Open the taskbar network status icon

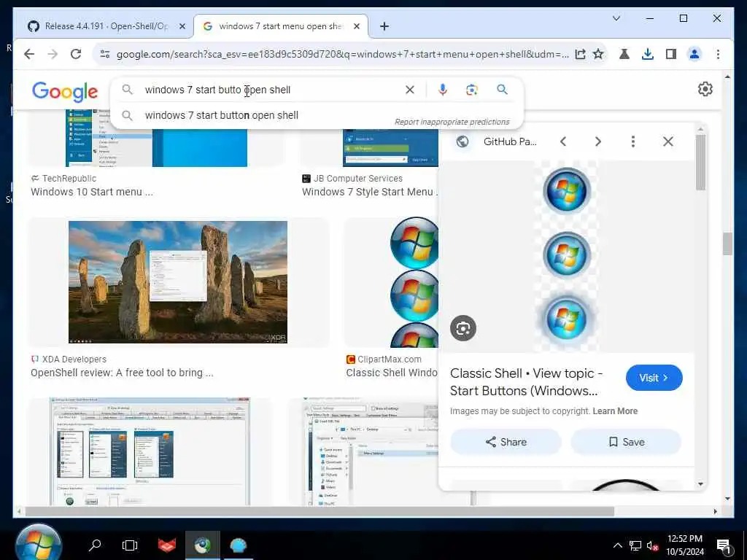635,545
